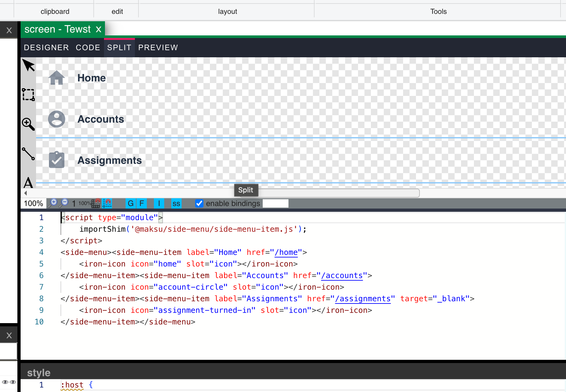
Task: Open the clipboard ribbon group
Action: point(55,12)
